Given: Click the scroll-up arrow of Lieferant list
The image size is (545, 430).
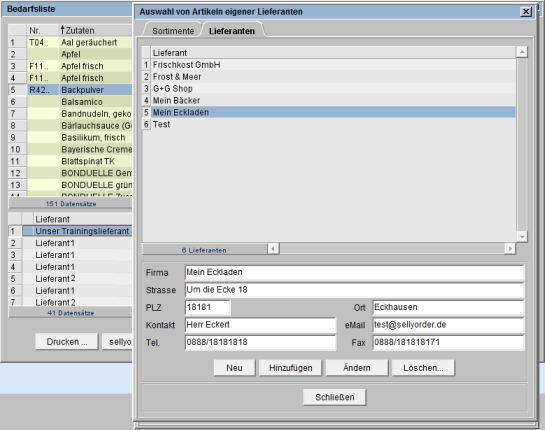Looking at the screenshot, I should pos(522,52).
